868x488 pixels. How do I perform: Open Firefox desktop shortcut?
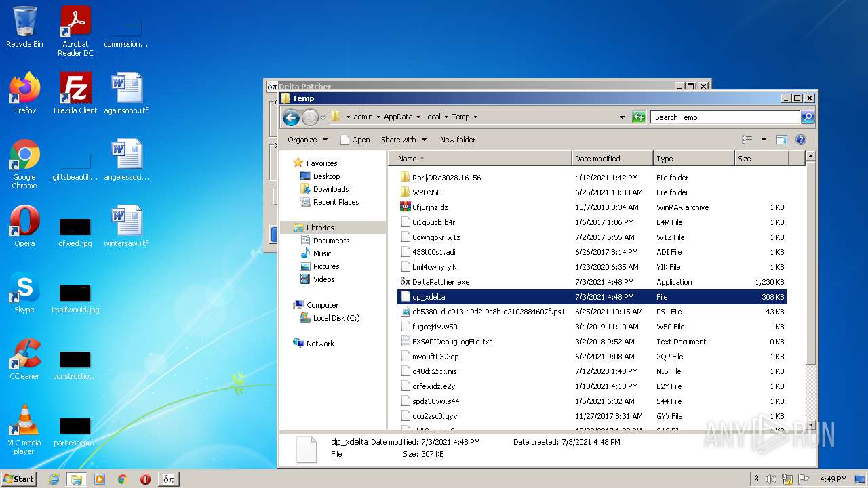click(24, 94)
